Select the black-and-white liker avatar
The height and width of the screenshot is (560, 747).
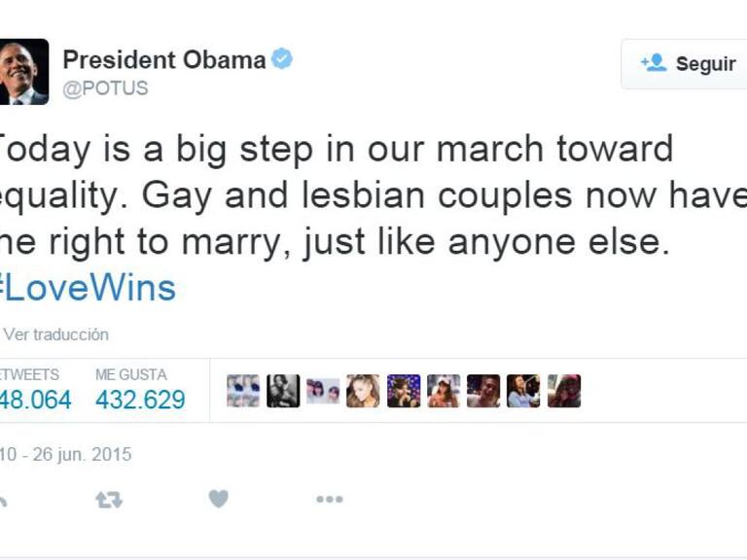(283, 391)
